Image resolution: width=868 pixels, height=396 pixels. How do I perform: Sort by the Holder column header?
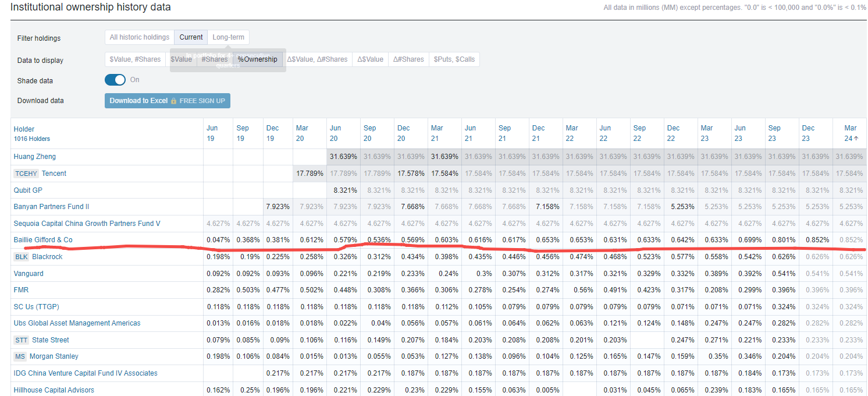[x=24, y=129]
